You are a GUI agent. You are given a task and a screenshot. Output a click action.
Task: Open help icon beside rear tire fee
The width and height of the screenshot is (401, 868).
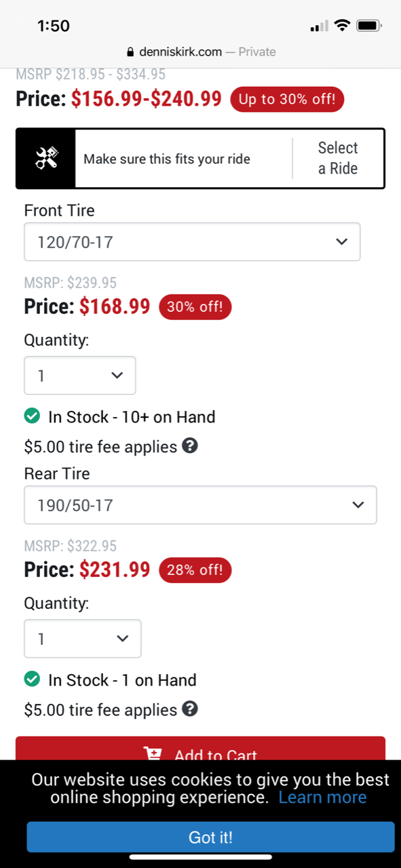tap(191, 709)
